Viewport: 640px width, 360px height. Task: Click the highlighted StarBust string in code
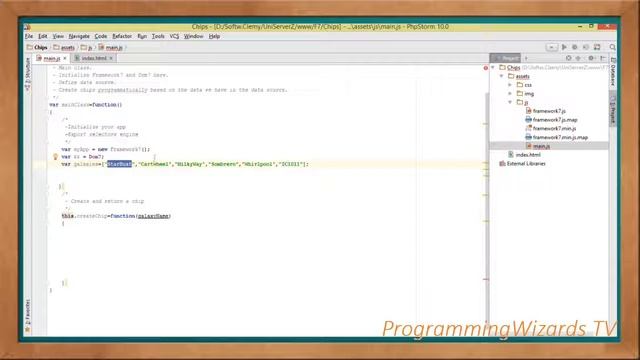[x=120, y=164]
